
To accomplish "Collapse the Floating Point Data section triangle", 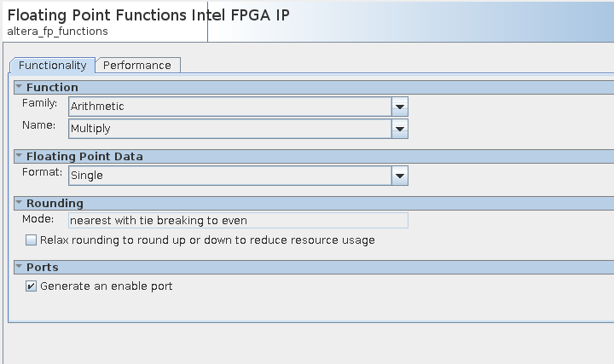I will pyautogui.click(x=19, y=157).
